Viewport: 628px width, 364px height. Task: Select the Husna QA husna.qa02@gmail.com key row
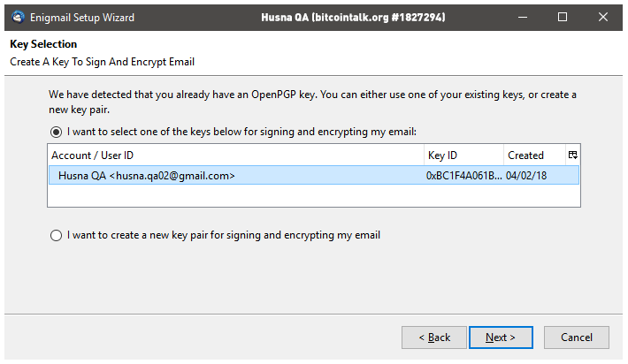click(x=314, y=176)
